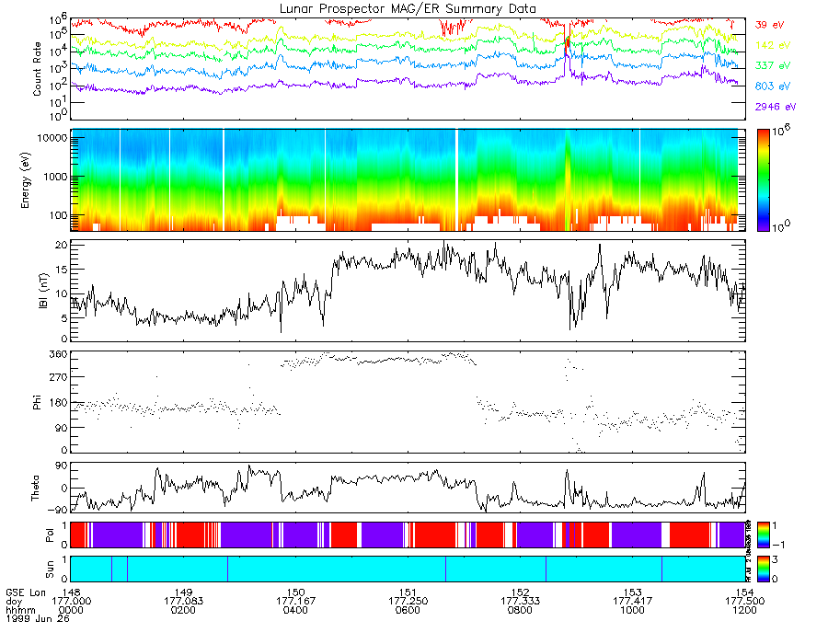Click the 'Phi' axis label
Image resolution: width=828 pixels, height=644 pixels.
click(37, 402)
